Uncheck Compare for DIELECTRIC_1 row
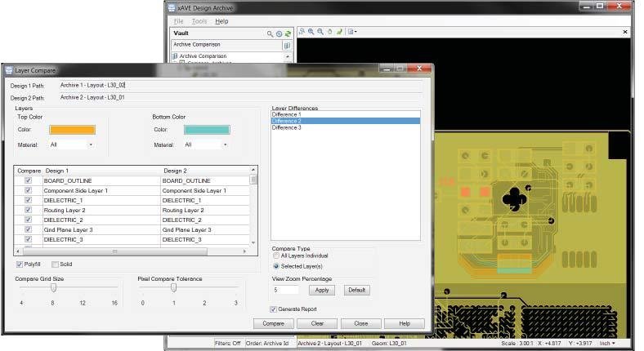 [28, 200]
